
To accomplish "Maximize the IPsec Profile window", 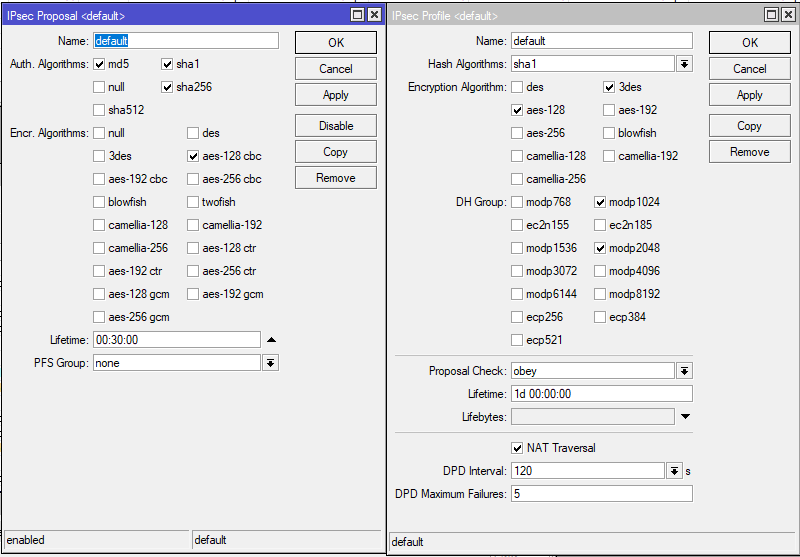I will pyautogui.click(x=772, y=15).
